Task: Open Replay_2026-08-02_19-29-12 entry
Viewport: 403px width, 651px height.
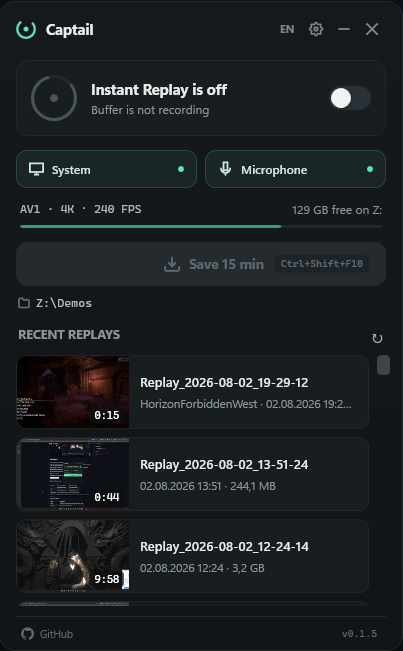Action: tap(192, 392)
